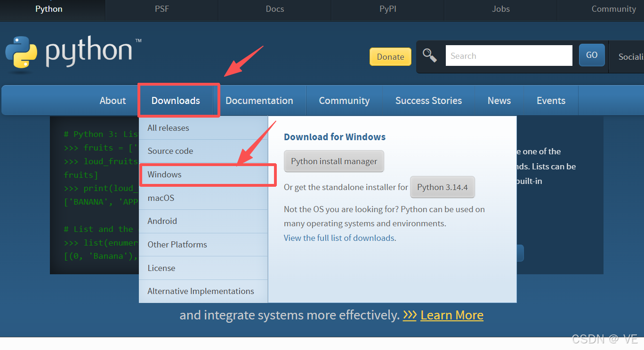Click the GO search button
The height and width of the screenshot is (350, 644).
592,55
